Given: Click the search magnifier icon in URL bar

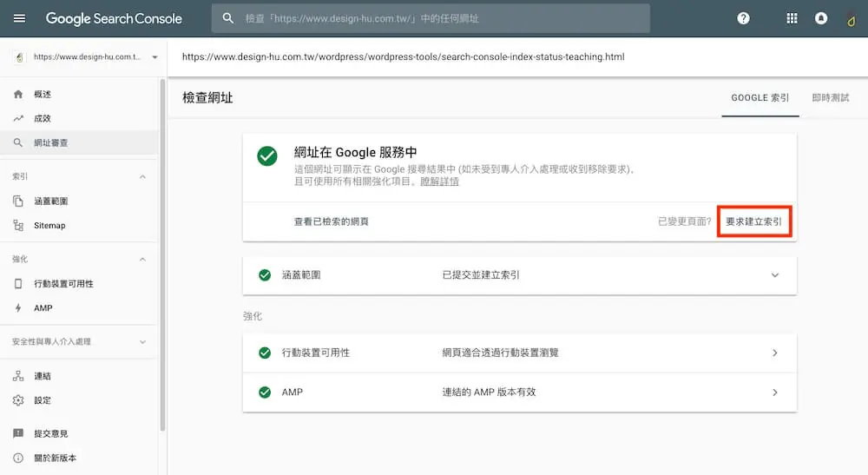Looking at the screenshot, I should pos(228,18).
